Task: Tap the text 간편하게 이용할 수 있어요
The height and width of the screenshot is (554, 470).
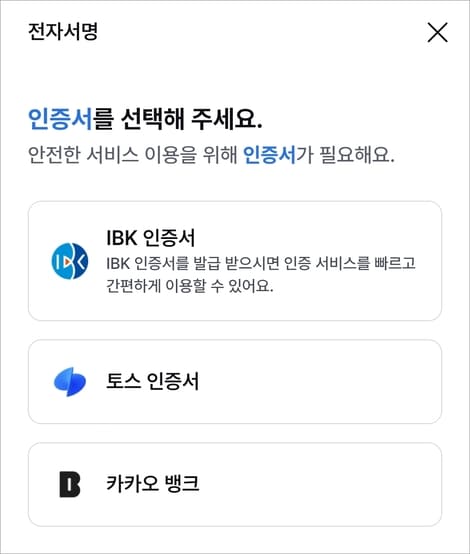Action: pos(190,285)
